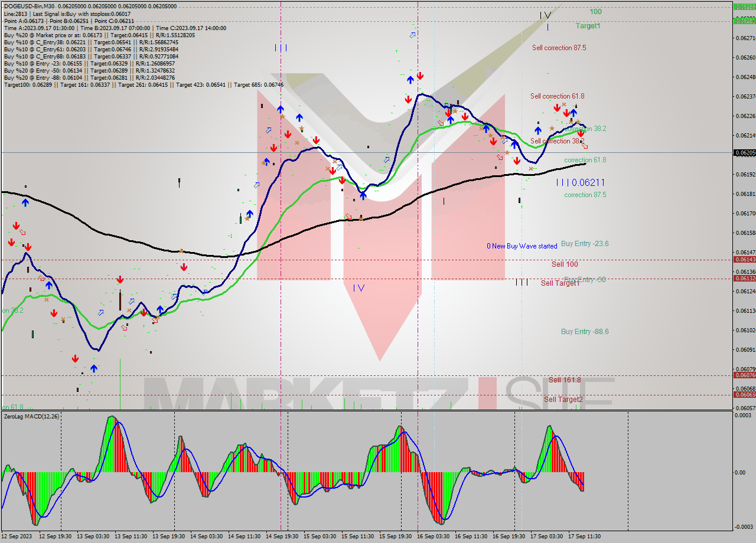The width and height of the screenshot is (756, 543).
Task: Click the 0.06113 price axis value
Action: coord(745,310)
